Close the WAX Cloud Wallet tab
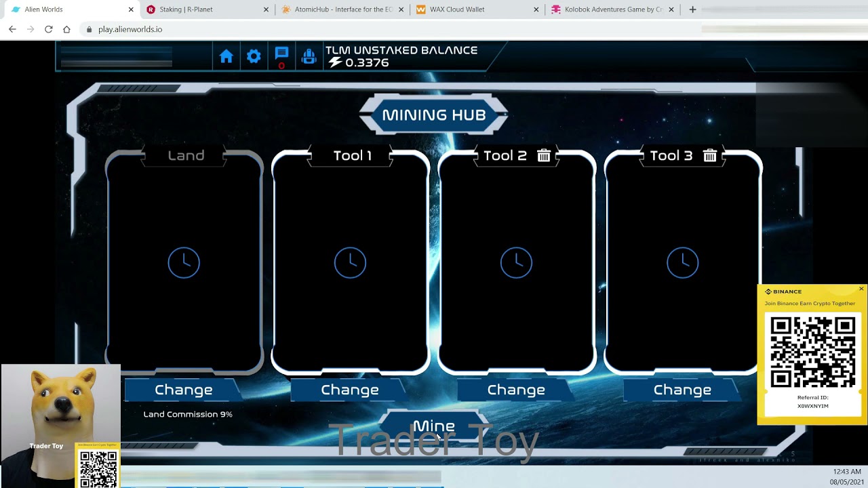 (x=536, y=9)
